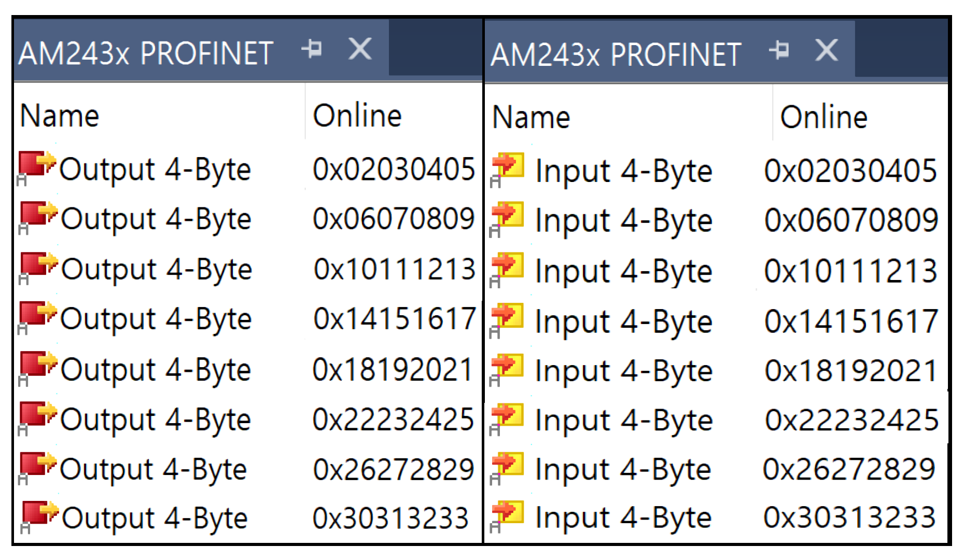Close the left AM243x PROFINET tab

coord(360,49)
